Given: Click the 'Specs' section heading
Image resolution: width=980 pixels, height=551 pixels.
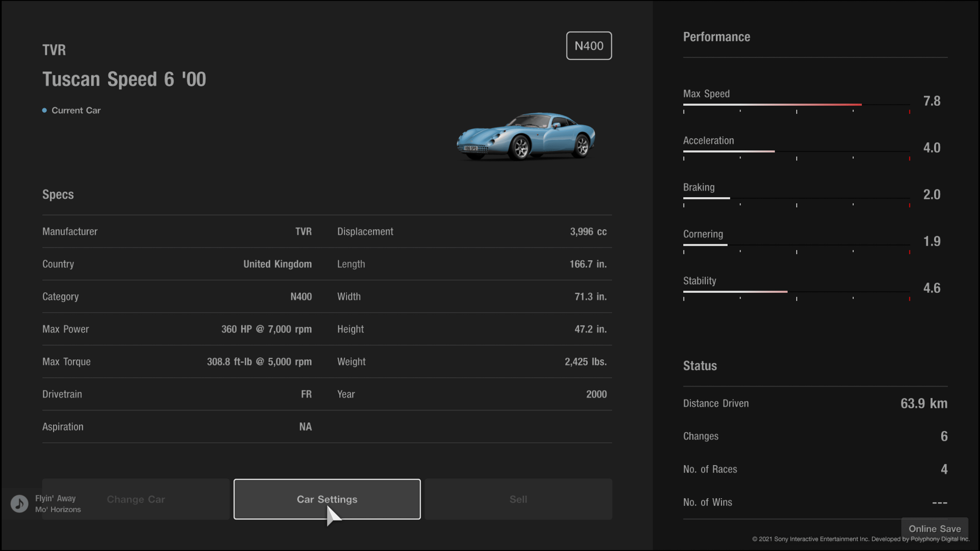Looking at the screenshot, I should (x=58, y=195).
